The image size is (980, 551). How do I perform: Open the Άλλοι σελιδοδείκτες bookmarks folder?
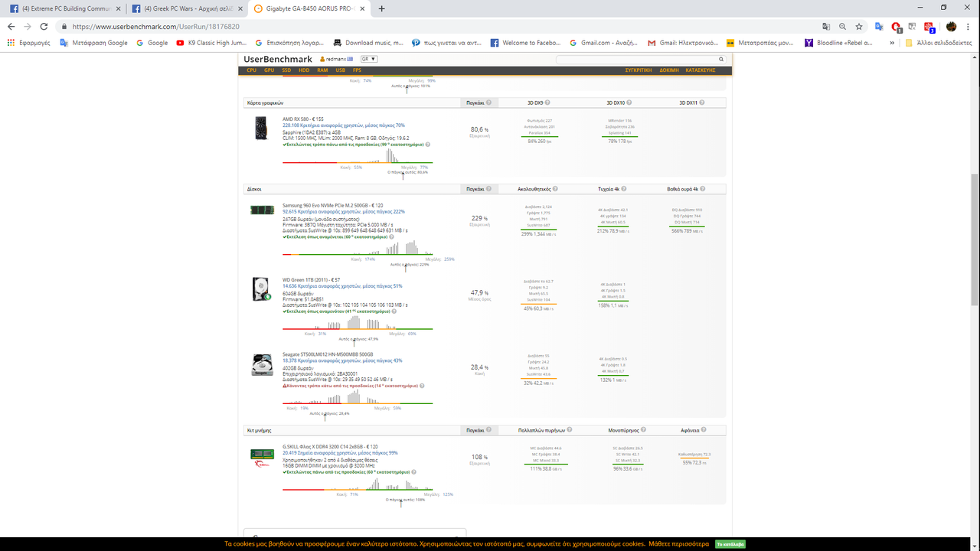(940, 43)
